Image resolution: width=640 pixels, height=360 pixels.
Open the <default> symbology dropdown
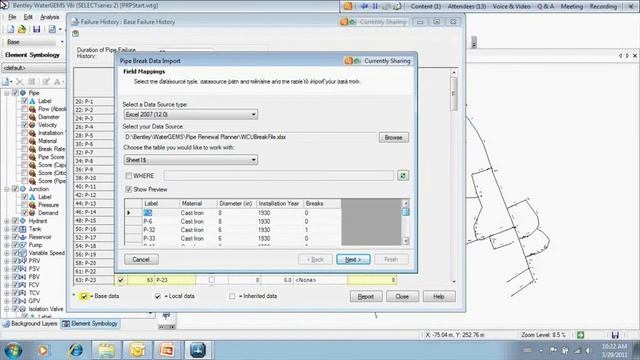[x=34, y=68]
